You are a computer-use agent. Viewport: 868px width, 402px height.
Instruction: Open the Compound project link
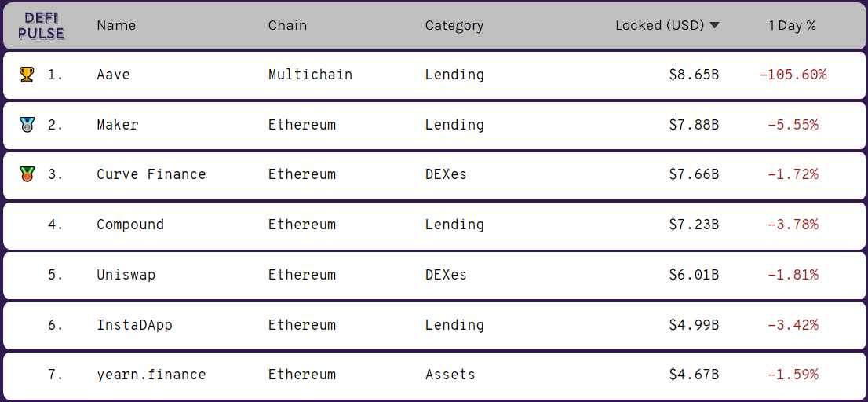130,225
